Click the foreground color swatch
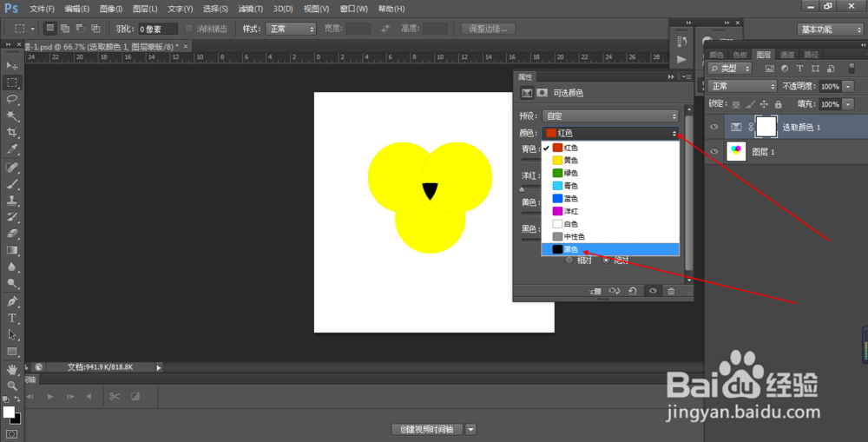This screenshot has height=442, width=868. [9, 412]
